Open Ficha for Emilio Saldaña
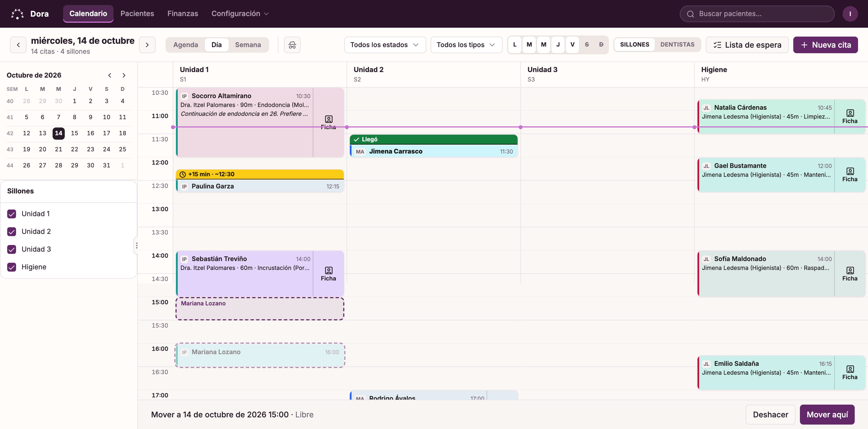The image size is (868, 429). (x=850, y=373)
